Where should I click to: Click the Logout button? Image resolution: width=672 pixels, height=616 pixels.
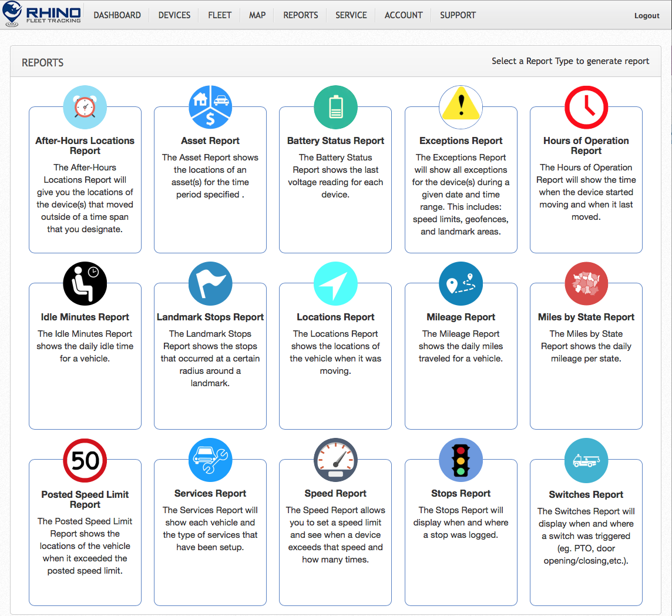point(647,15)
